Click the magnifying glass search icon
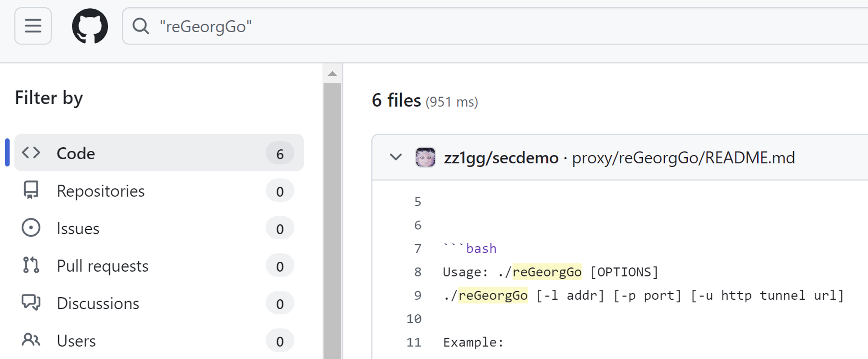Image resolution: width=868 pixels, height=359 pixels. click(140, 26)
